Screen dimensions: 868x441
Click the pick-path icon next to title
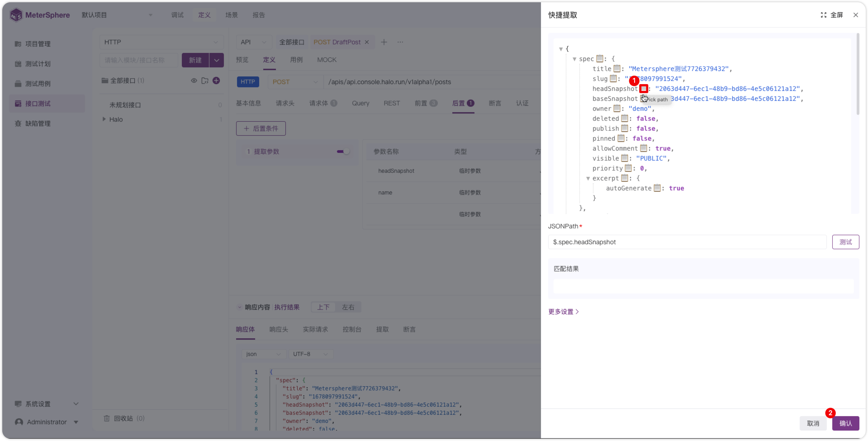point(617,69)
